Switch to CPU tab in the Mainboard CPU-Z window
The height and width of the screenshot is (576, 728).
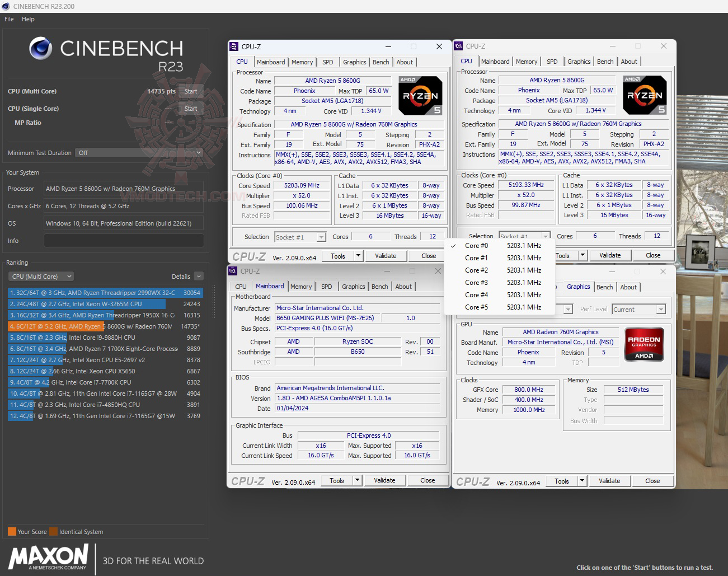tap(241, 287)
